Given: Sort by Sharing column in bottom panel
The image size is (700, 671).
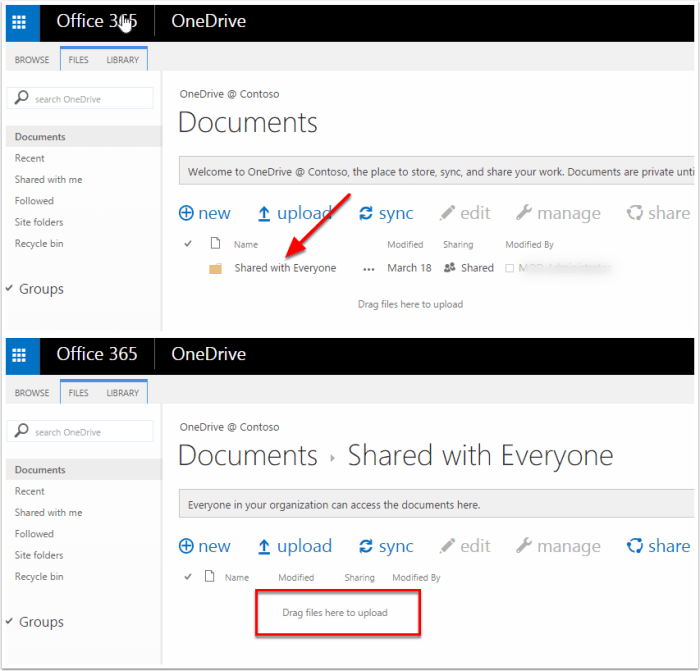Looking at the screenshot, I should 359,578.
